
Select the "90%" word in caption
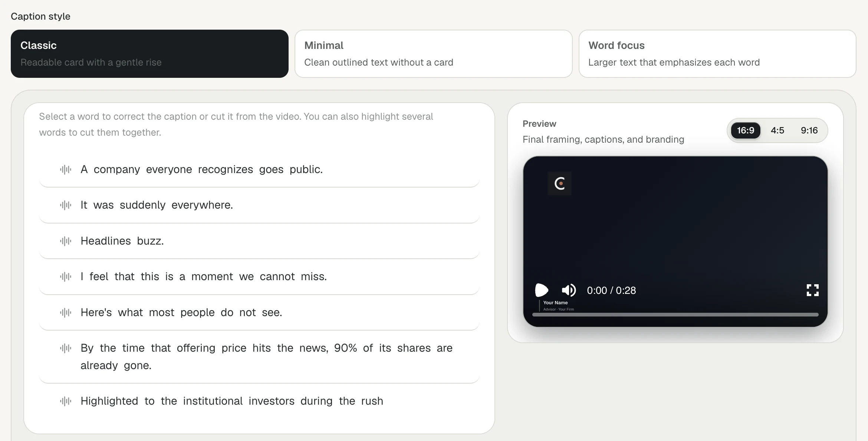tap(345, 348)
